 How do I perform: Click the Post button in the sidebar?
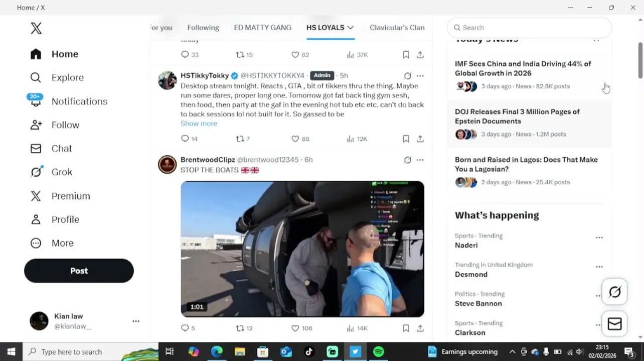[x=79, y=271]
